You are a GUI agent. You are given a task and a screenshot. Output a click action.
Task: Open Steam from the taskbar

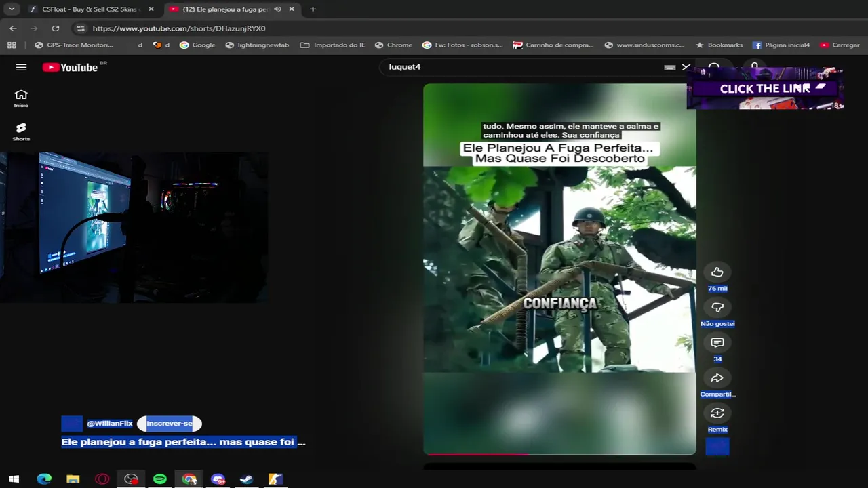click(247, 479)
